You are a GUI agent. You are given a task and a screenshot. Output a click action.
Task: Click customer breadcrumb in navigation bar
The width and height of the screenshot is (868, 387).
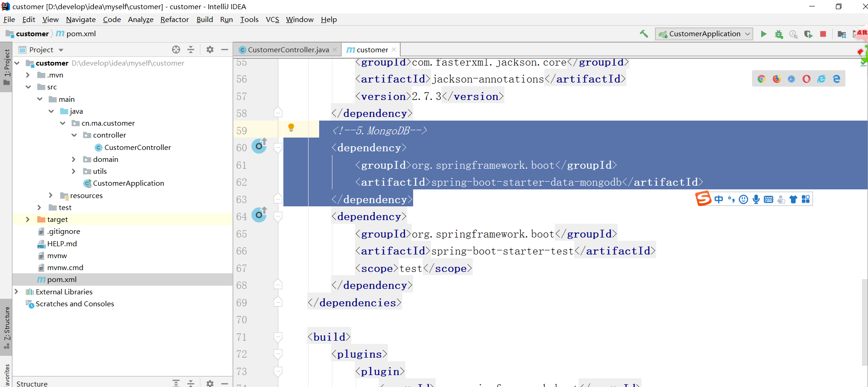point(28,34)
